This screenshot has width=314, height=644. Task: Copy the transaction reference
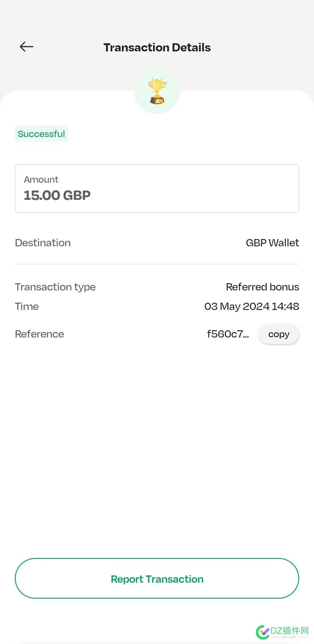point(279,334)
